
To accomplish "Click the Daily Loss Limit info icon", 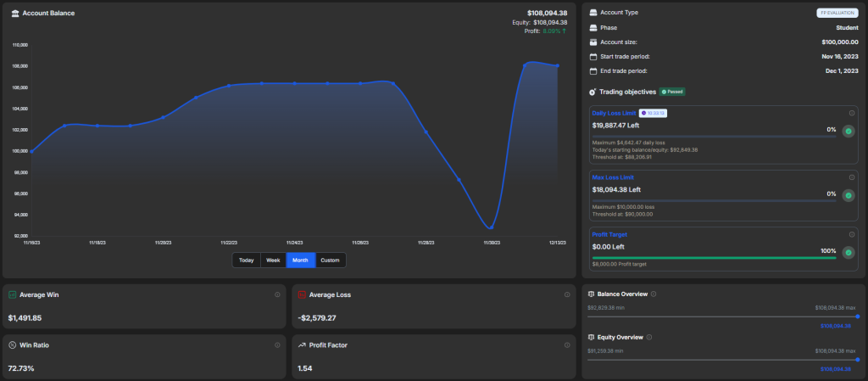I will tap(851, 113).
